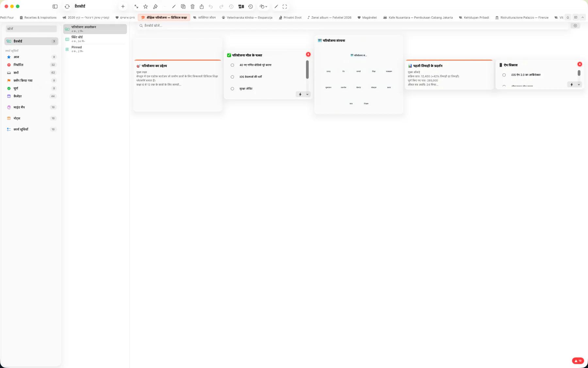Enter fullscreen with the frame icon
The height and width of the screenshot is (368, 588).
(x=285, y=7)
